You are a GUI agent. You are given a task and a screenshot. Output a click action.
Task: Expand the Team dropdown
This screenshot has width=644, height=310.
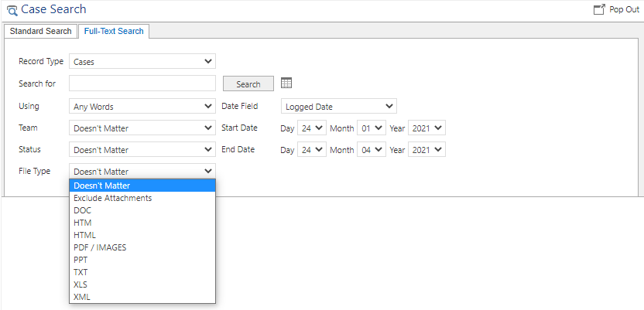[x=142, y=128]
